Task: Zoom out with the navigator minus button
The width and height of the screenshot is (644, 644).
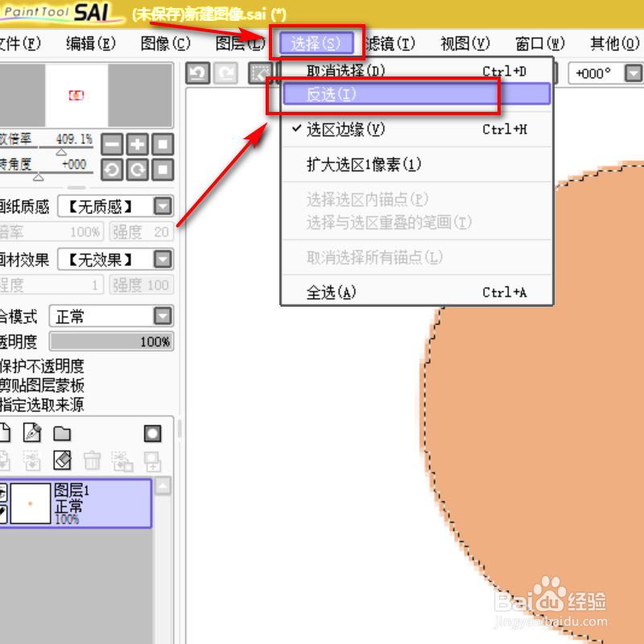Action: (x=112, y=144)
